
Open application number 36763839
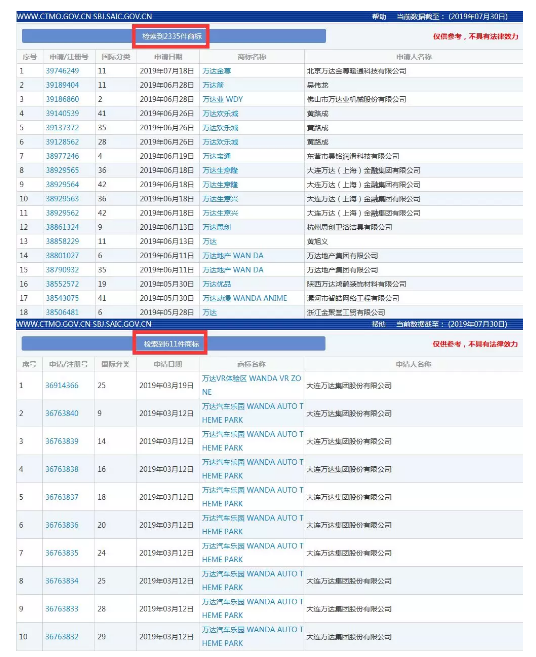(x=62, y=441)
